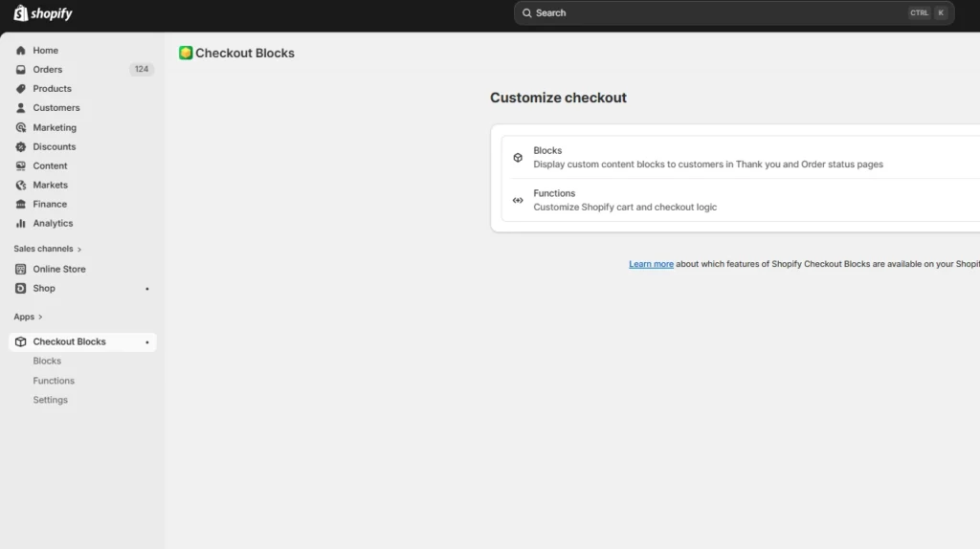Open the Settings submenu item

(x=50, y=400)
